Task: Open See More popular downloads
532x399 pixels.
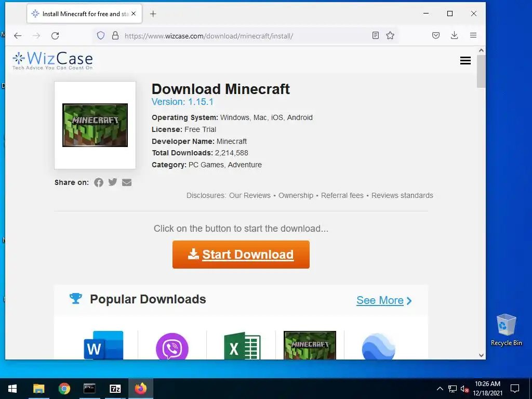Action: [x=384, y=301]
